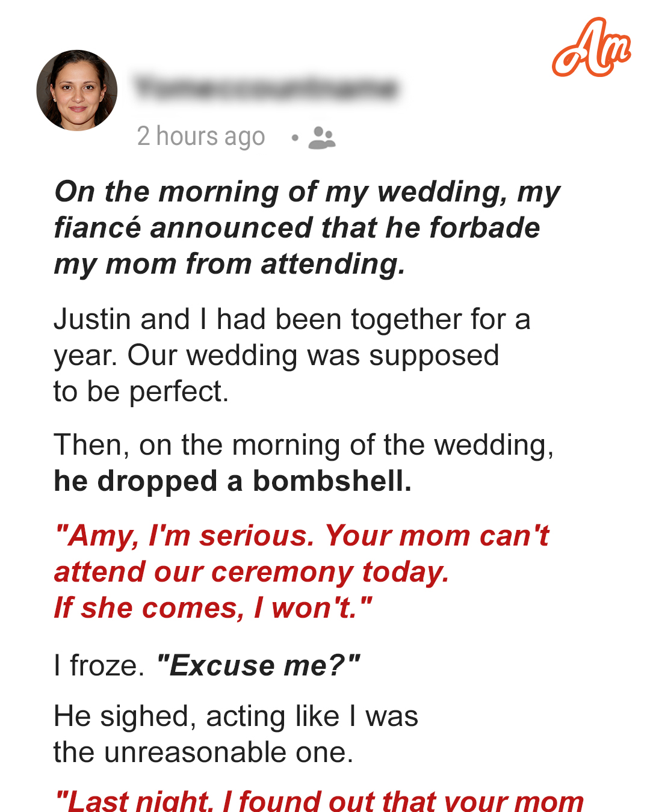The width and height of the screenshot is (650, 812).
Task: Click the 'my mom from attending.' headline line
Action: 229,264
